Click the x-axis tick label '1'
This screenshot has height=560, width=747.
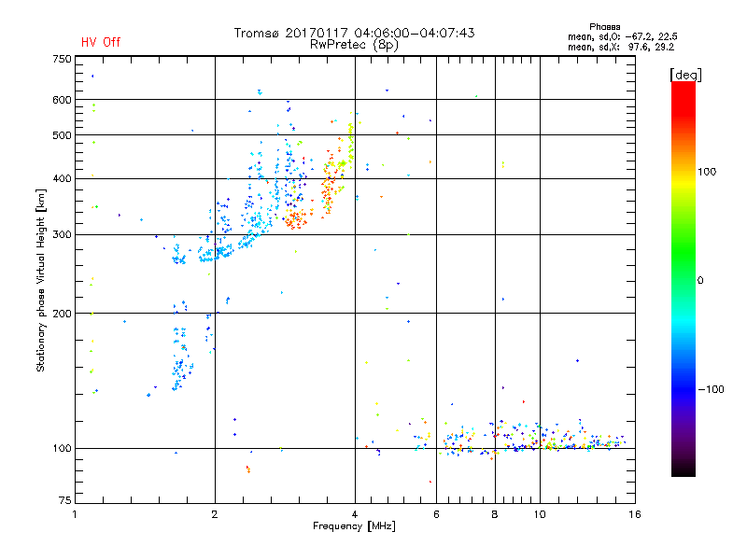click(x=75, y=514)
